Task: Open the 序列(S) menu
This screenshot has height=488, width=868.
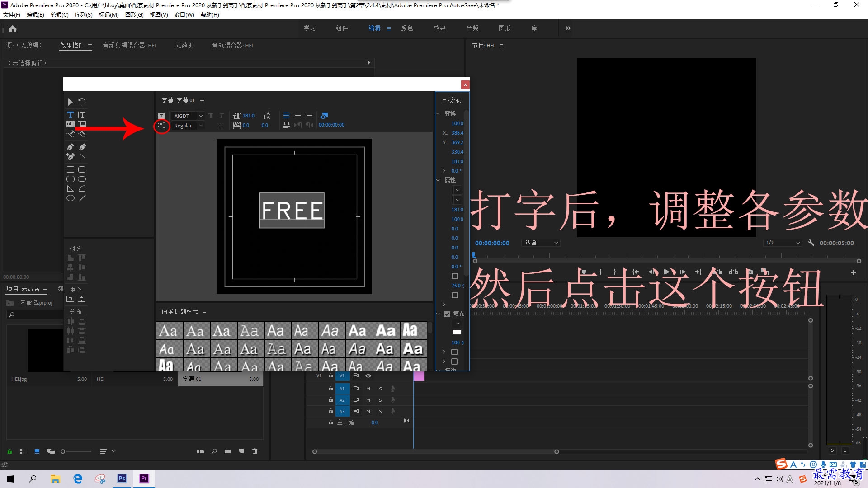Action: [84, 15]
